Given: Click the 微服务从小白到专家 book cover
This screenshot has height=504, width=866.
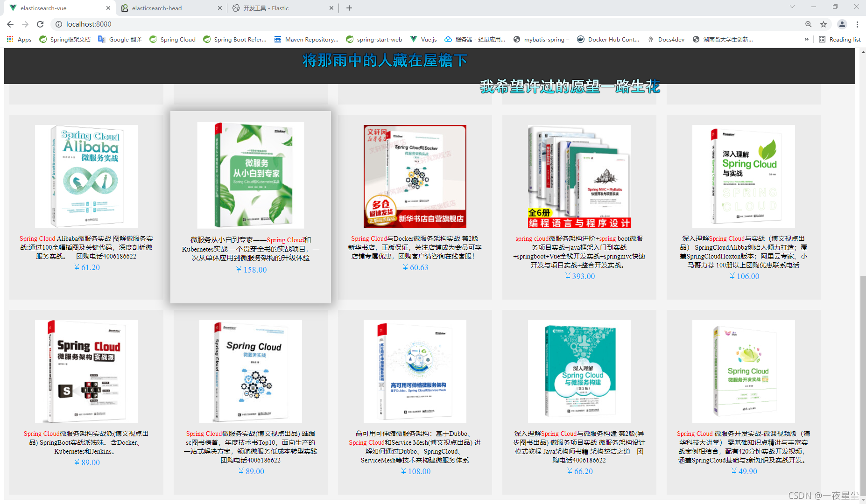Looking at the screenshot, I should (x=251, y=175).
